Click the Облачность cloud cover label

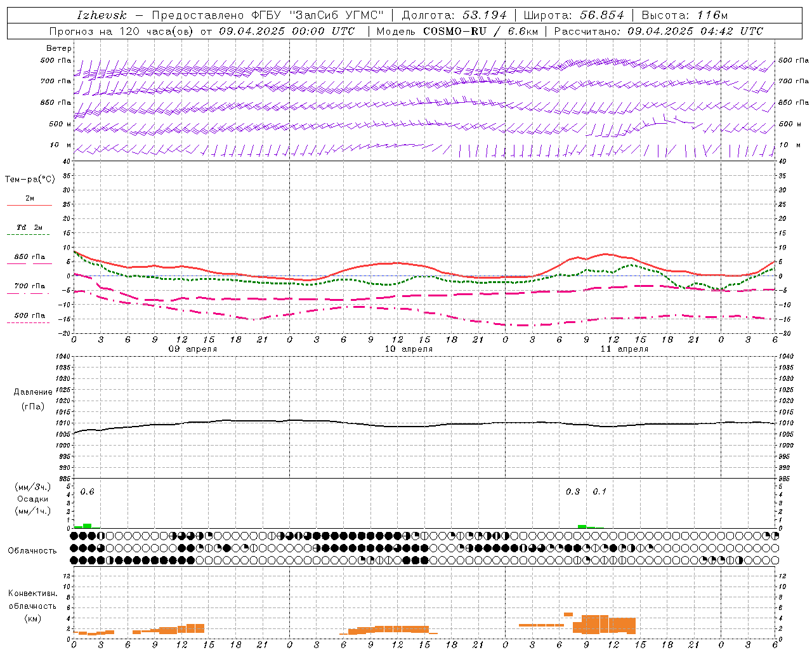click(32, 551)
